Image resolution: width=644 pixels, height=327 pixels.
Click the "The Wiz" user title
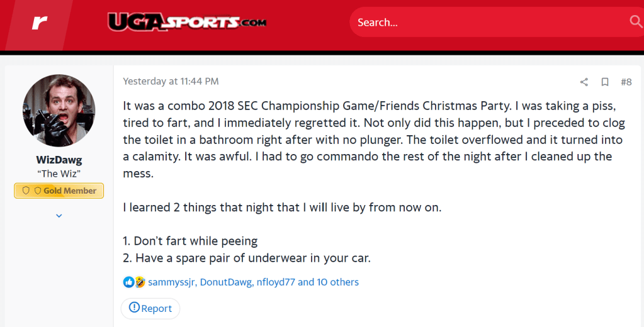coord(59,174)
